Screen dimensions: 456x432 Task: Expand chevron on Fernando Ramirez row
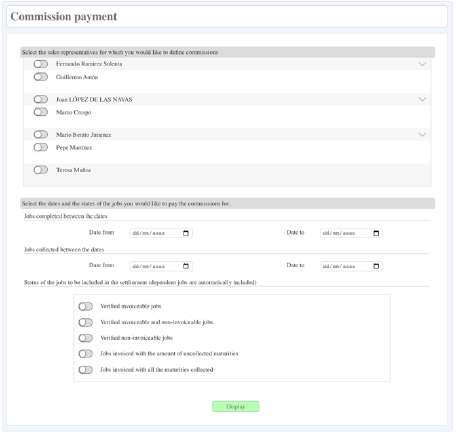(x=422, y=63)
